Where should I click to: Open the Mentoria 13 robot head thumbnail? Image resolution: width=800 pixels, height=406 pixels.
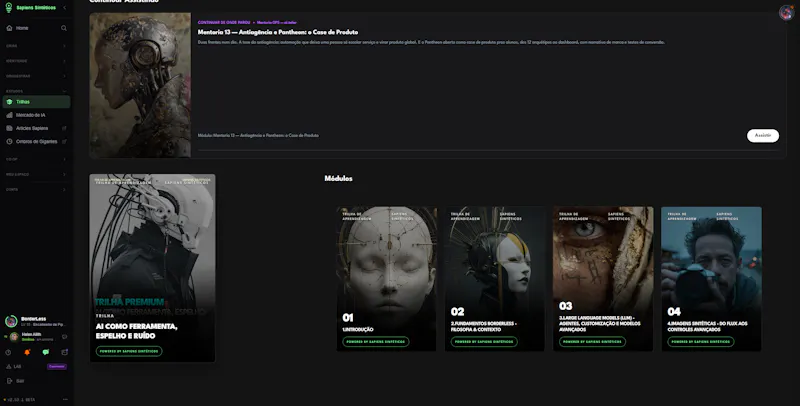140,85
